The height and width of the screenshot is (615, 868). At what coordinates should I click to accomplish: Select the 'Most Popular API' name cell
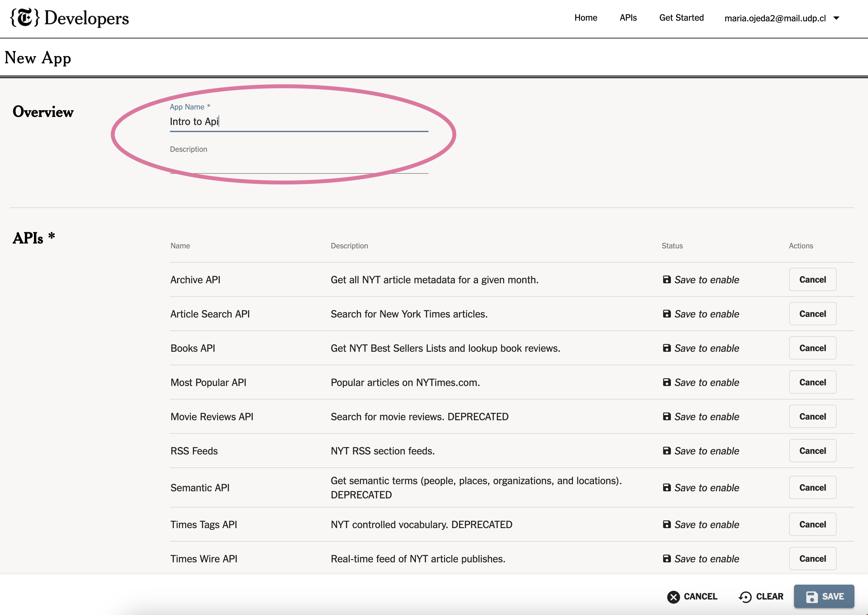point(208,382)
